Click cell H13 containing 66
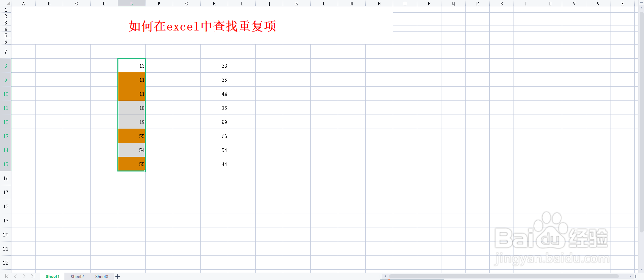The height and width of the screenshot is (280, 644). point(214,136)
